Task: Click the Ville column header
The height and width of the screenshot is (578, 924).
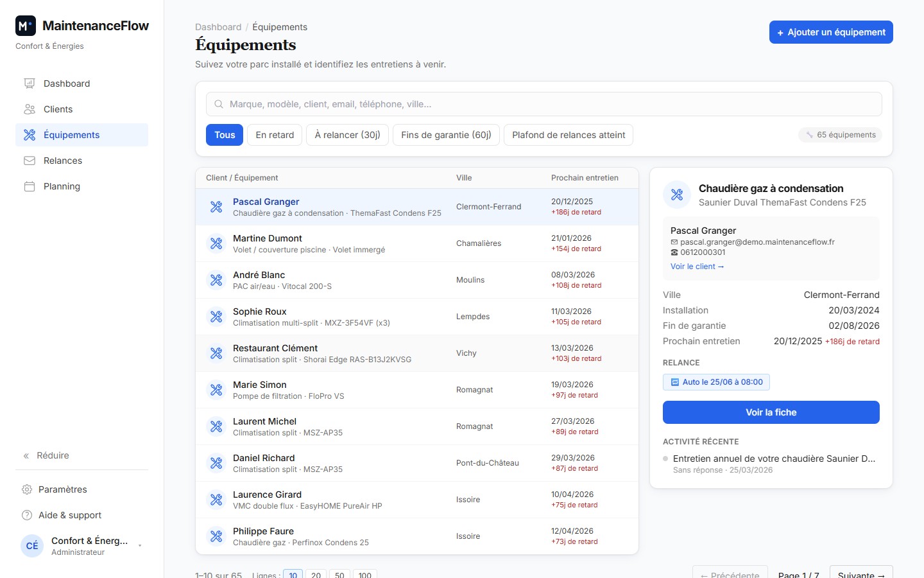Action: point(464,178)
